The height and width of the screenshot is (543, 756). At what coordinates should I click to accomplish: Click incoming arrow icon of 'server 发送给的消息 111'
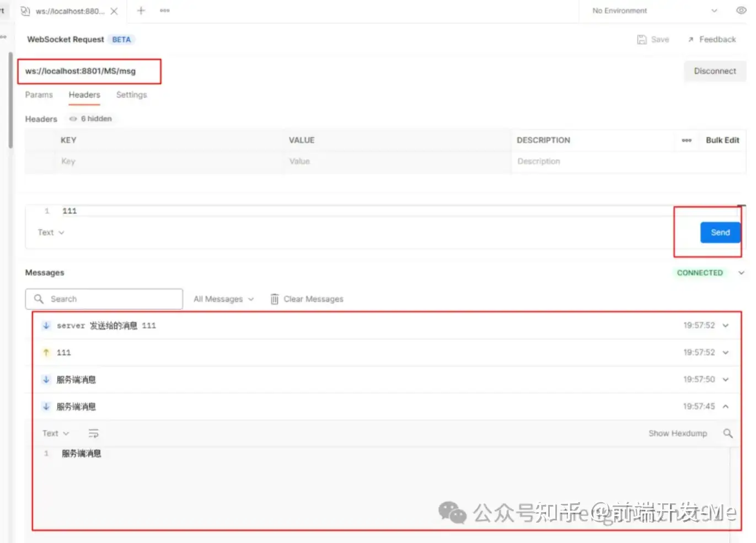[46, 326]
